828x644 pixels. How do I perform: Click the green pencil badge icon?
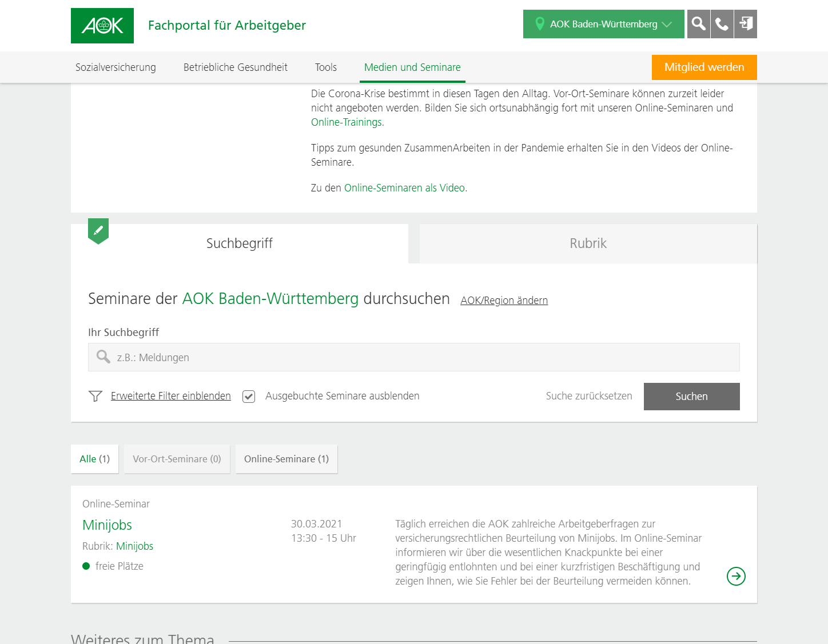tap(98, 231)
